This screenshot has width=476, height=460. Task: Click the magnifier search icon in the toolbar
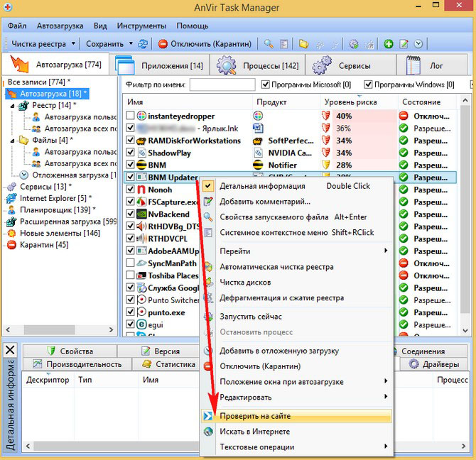tap(269, 44)
